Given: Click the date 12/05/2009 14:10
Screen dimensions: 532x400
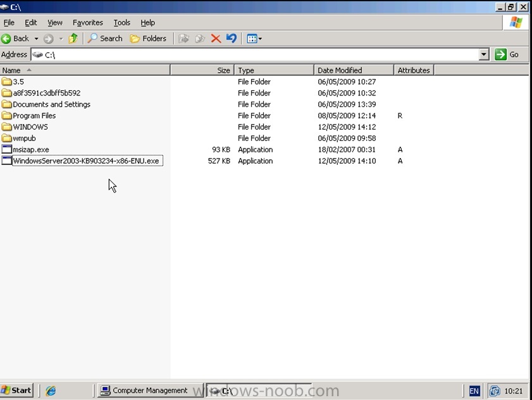Looking at the screenshot, I should point(347,161).
